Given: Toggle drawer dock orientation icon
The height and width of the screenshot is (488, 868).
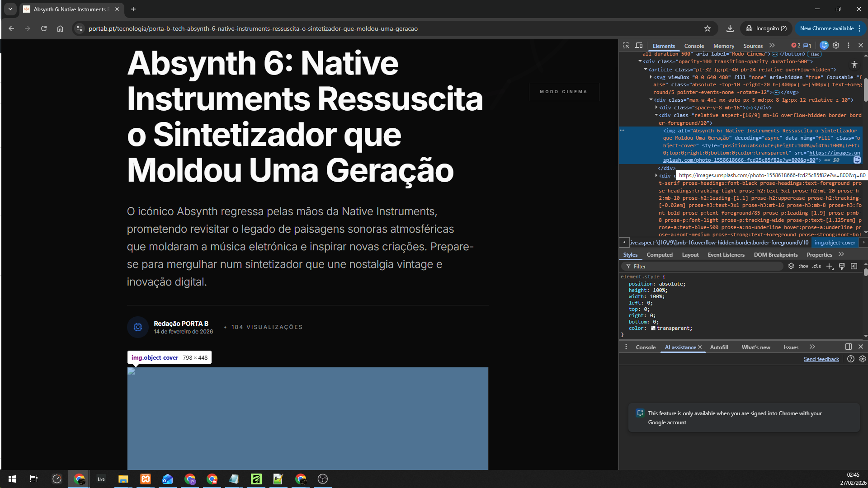Looking at the screenshot, I should click(x=849, y=347).
